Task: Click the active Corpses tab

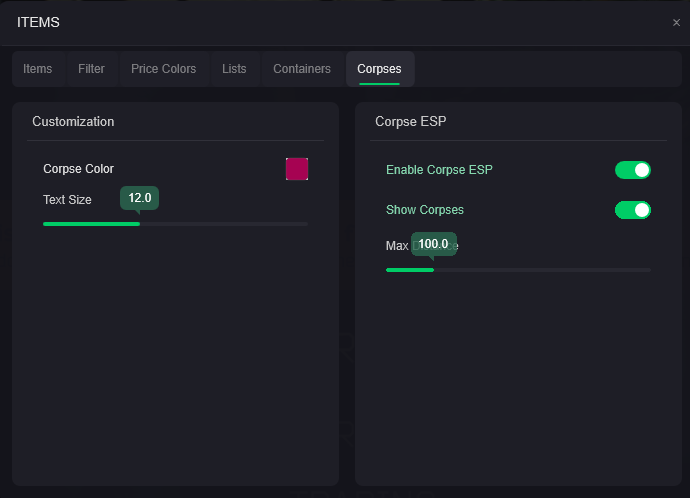Action: 379,69
